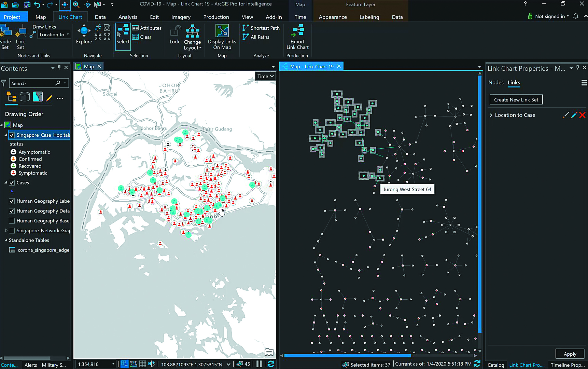Click the Lock layout icon
This screenshot has width=588, height=369.
click(x=174, y=35)
